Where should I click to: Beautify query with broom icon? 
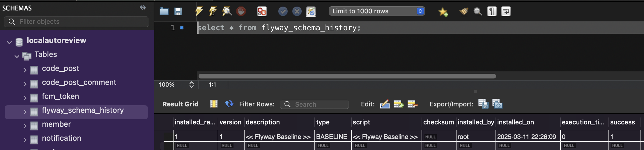point(464,11)
